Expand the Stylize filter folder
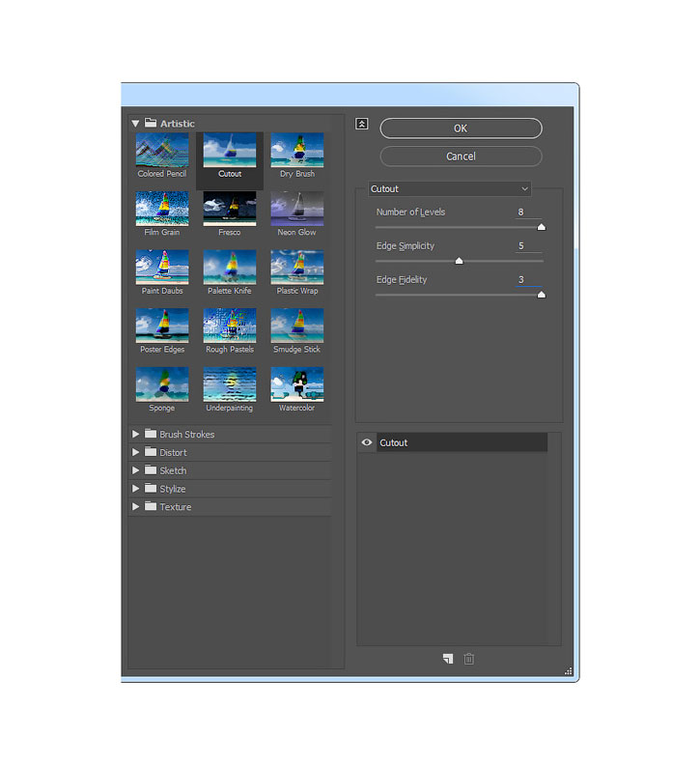Image resolution: width=700 pixels, height=765 pixels. pyautogui.click(x=135, y=489)
